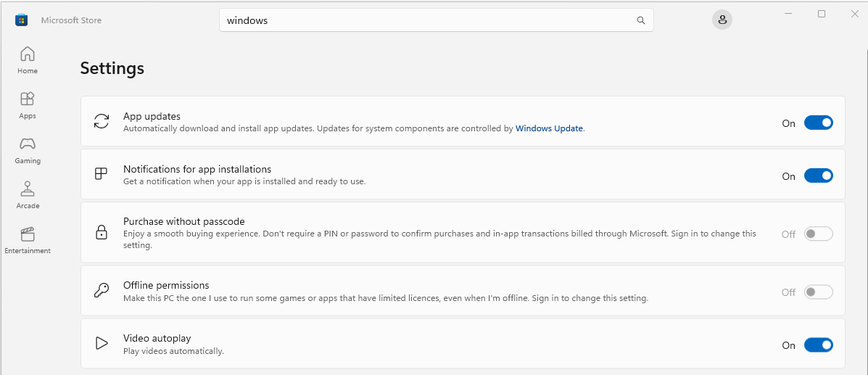Click the Microsoft Store logo icon

point(21,20)
